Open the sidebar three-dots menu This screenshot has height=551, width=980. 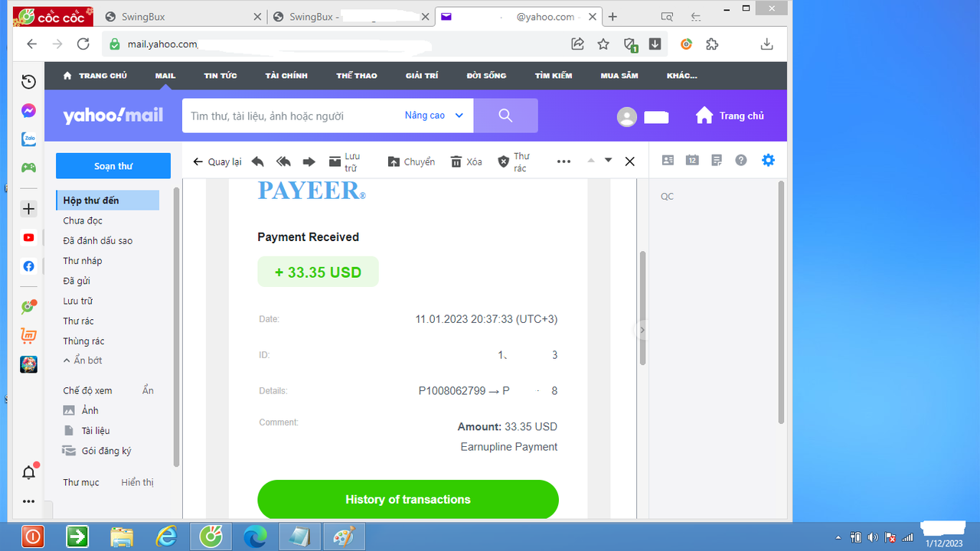coord(28,502)
